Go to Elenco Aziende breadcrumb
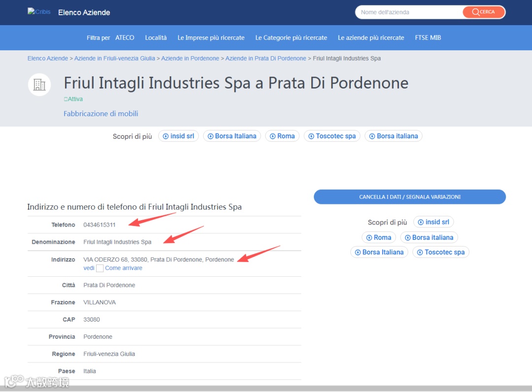The image size is (532, 392). 48,58
